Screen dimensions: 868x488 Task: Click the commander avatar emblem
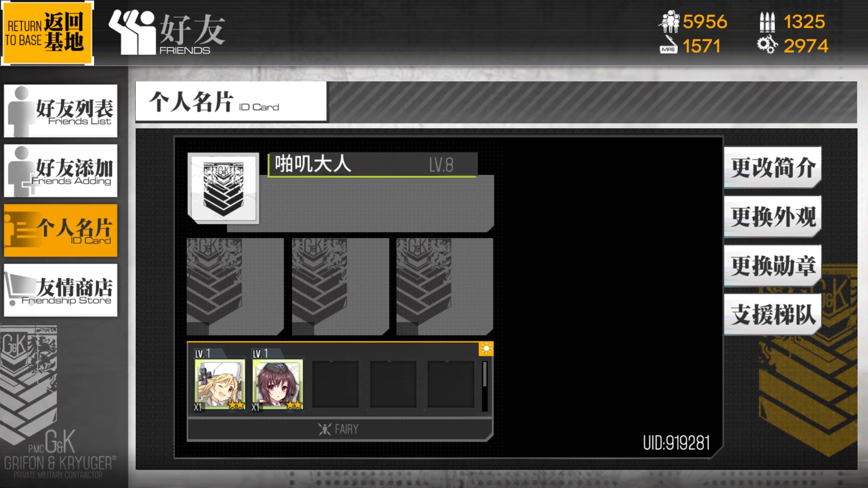click(224, 188)
